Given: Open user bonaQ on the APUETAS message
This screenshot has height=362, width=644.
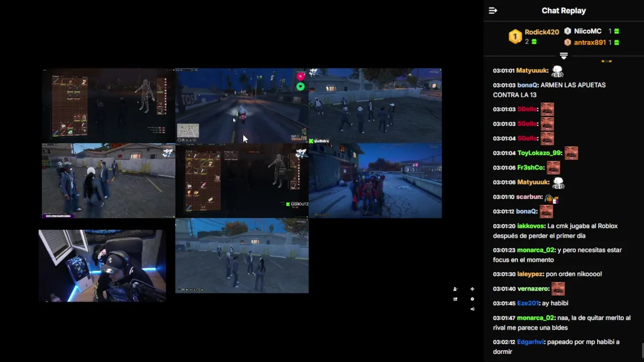Looking at the screenshot, I should (x=528, y=85).
